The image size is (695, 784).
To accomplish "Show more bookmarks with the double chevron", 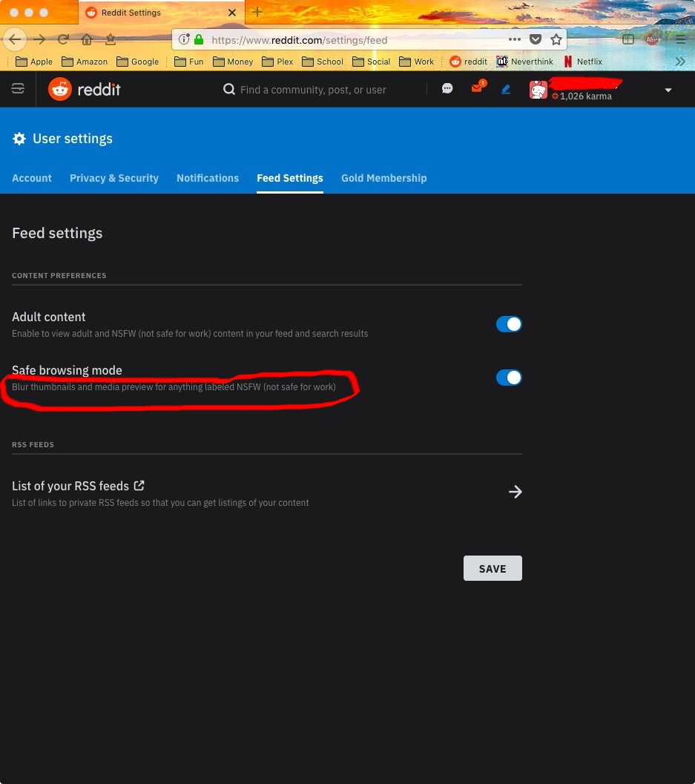I will [680, 62].
